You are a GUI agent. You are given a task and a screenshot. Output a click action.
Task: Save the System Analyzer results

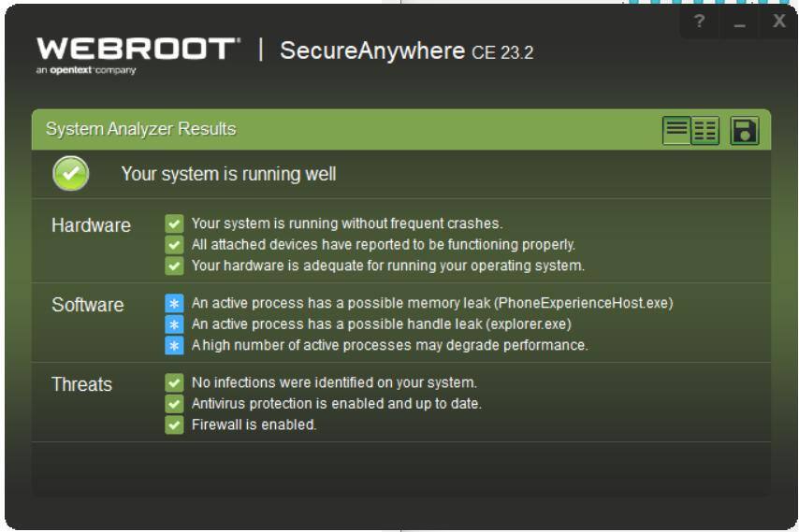(x=745, y=131)
